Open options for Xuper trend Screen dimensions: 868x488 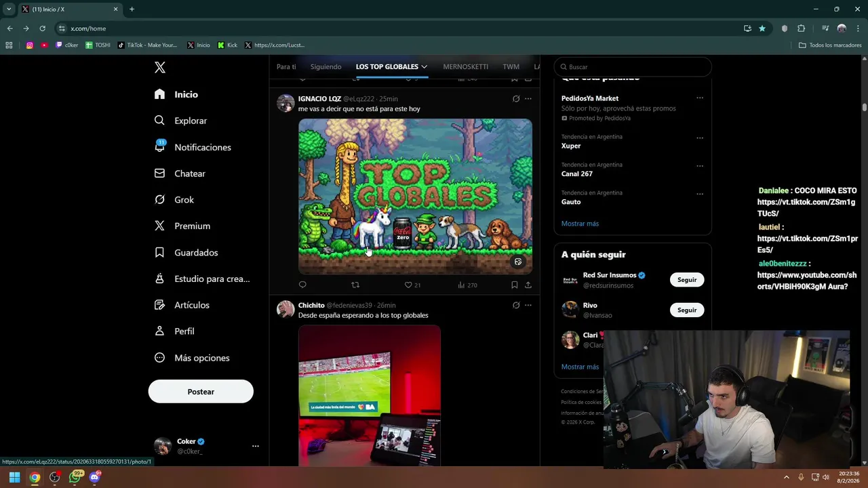coord(700,138)
